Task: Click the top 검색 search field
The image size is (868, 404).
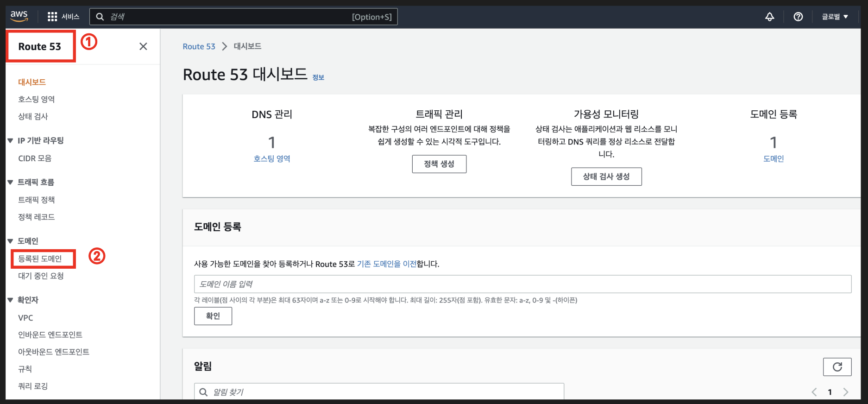Action: point(243,17)
